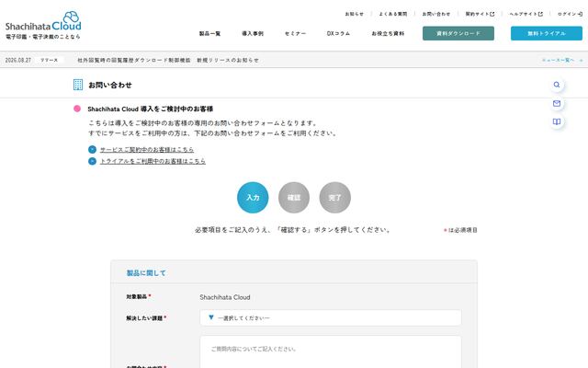Screen dimensions: 588x368
Task: Click the 製品に関して section heading
Action: coord(146,273)
